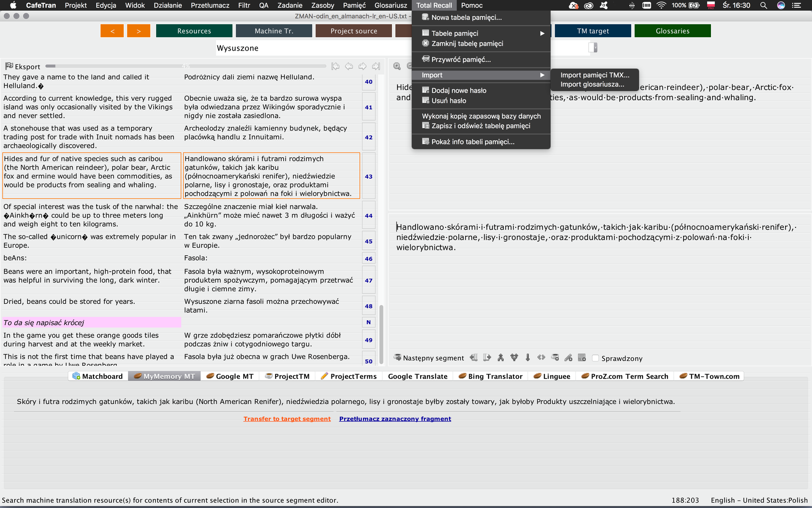
Task: Choose Dodaj nowe hasło menu item
Action: (481, 90)
